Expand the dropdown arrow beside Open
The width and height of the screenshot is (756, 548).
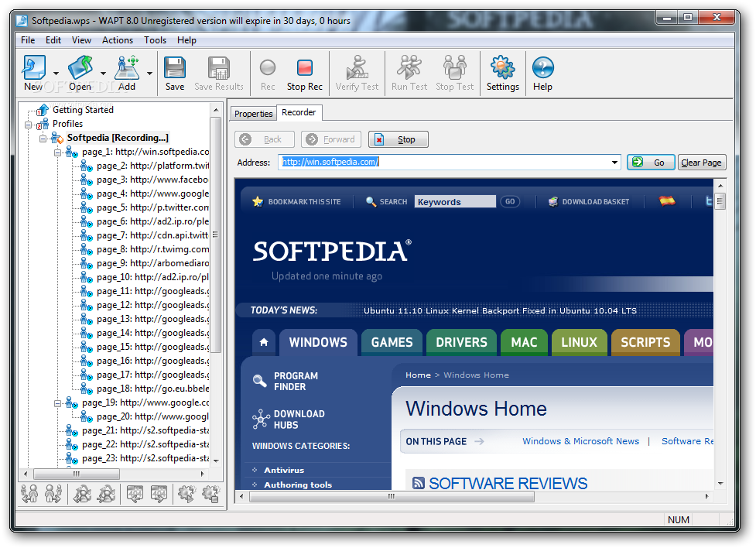tap(103, 74)
